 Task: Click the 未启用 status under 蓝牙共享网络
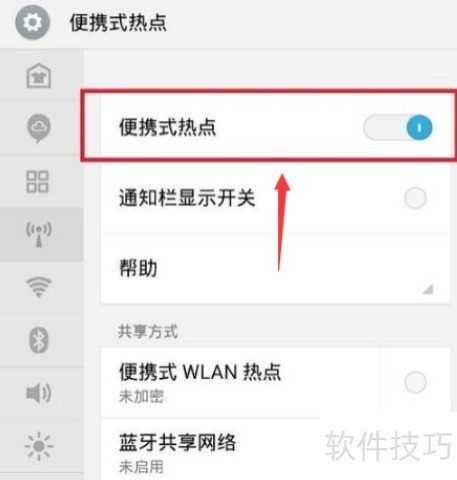coord(141,467)
